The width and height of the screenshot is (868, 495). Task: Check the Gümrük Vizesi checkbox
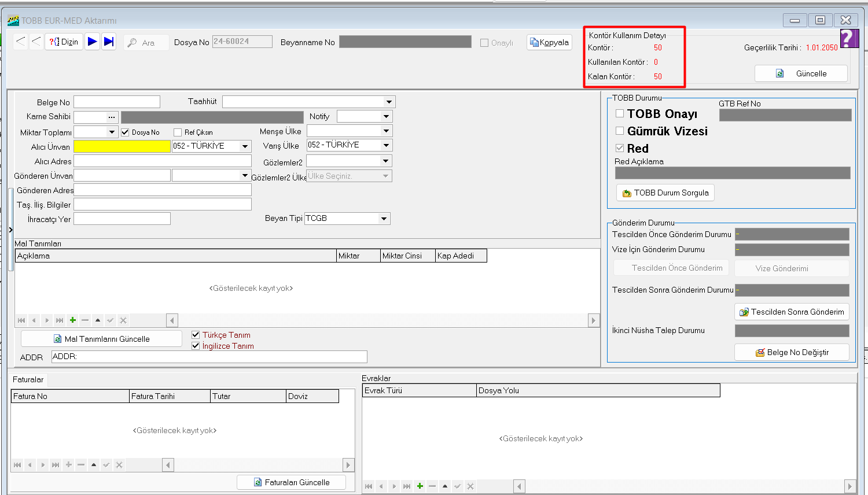coord(620,131)
